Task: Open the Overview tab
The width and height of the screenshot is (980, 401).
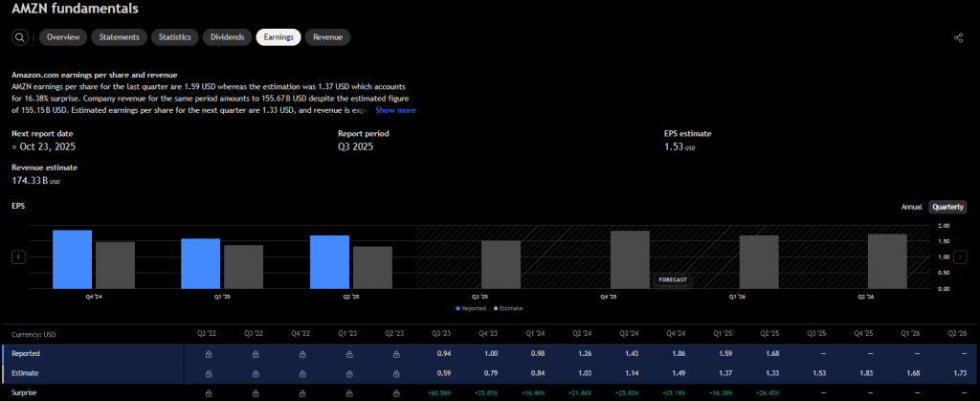Action: pos(63,37)
